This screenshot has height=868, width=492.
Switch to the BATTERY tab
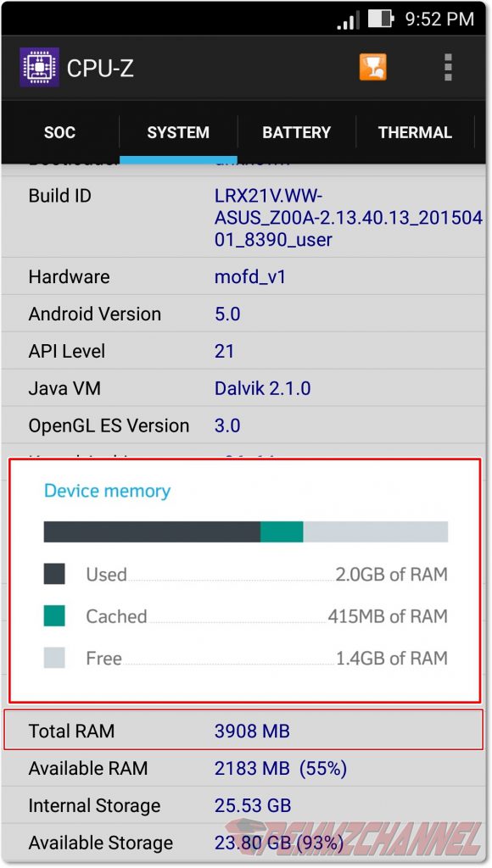pyautogui.click(x=296, y=132)
